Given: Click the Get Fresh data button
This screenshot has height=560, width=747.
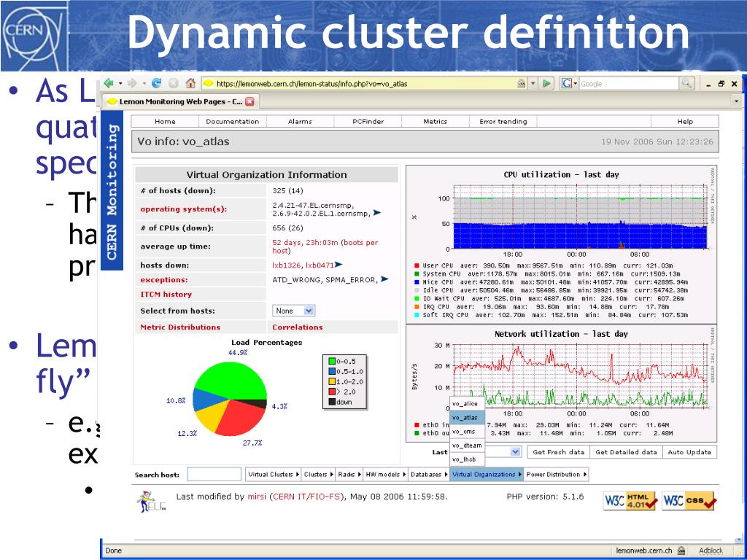Looking at the screenshot, I should pyautogui.click(x=558, y=452).
